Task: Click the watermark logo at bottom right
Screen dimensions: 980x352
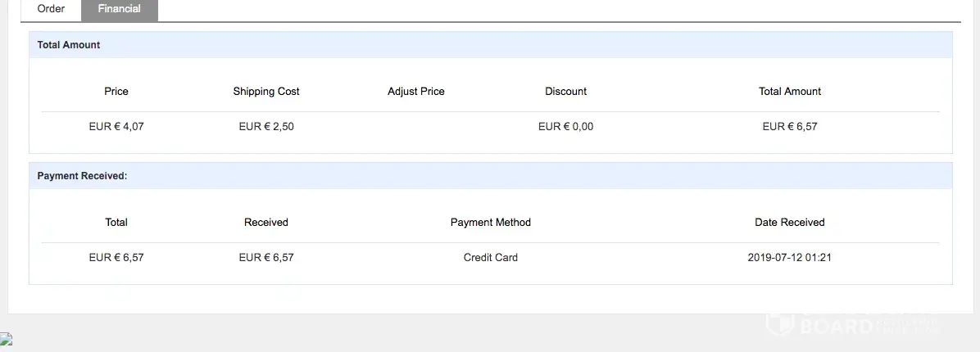Action: [852, 325]
